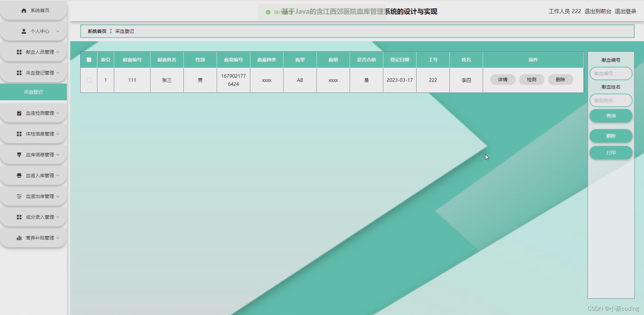Viewport: 644px width, 315px height.
Task: Expand 营养补贴管理 chevron arrow
Action: 58,238
